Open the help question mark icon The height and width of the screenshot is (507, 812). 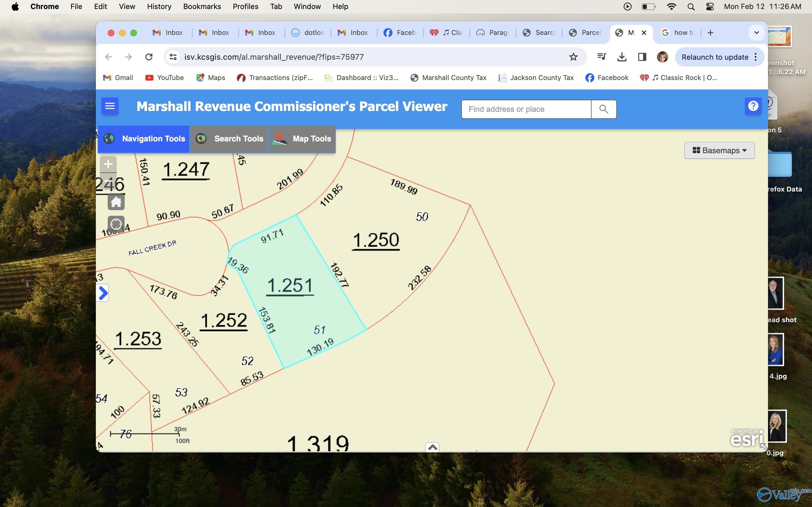[x=753, y=106]
